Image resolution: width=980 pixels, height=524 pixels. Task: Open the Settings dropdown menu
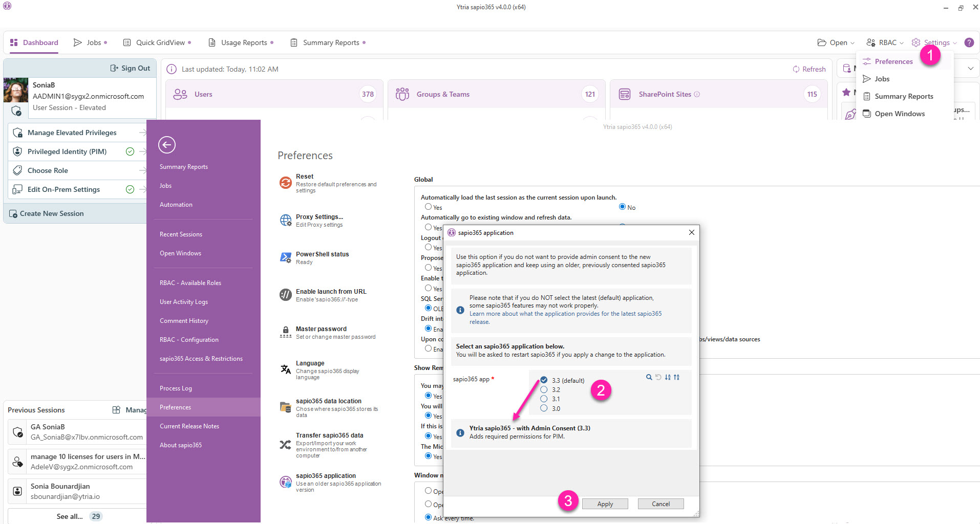(x=936, y=42)
